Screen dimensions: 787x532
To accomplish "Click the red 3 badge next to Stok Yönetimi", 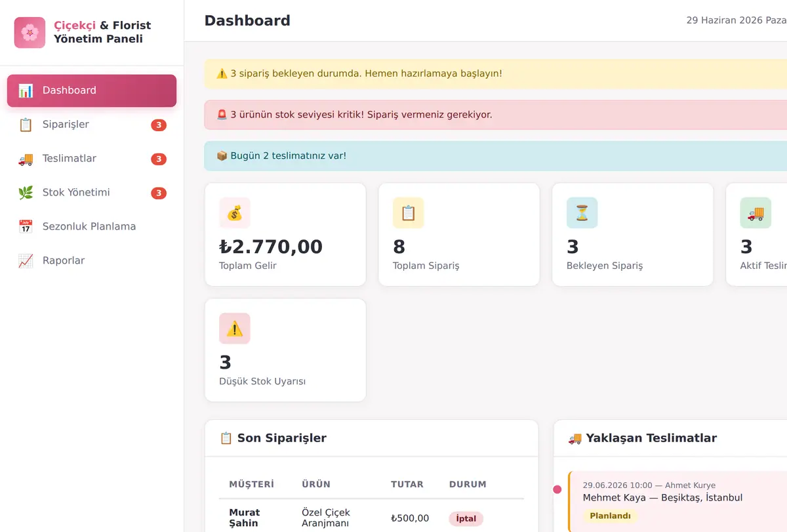I will click(x=159, y=193).
